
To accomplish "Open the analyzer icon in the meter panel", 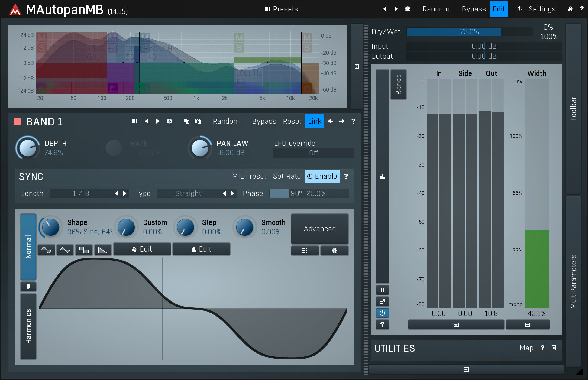I will point(382,176).
